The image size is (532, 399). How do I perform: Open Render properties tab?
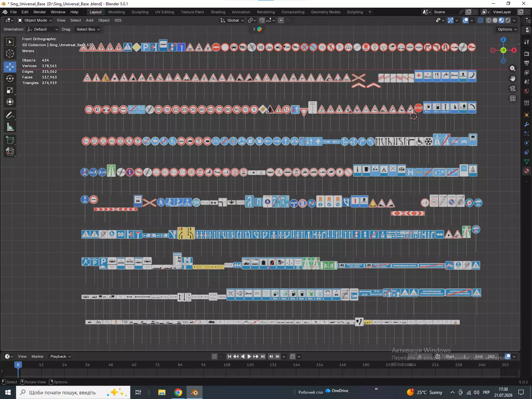[527, 54]
